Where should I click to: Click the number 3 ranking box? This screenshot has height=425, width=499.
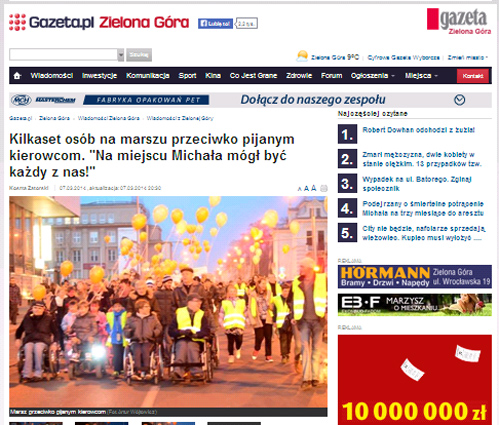[347, 183]
